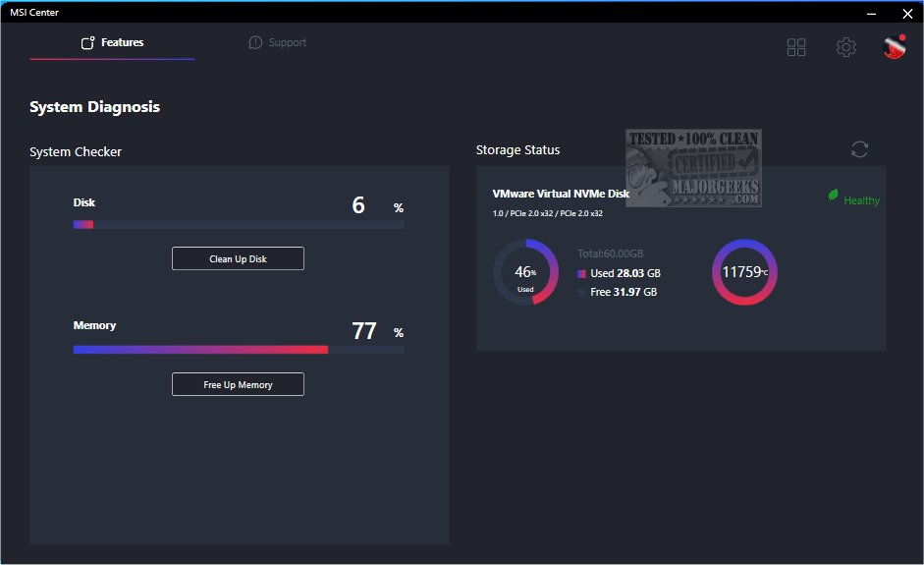Viewport: 924px width, 565px height.
Task: Click the Support chat bubble icon
Action: [255, 43]
